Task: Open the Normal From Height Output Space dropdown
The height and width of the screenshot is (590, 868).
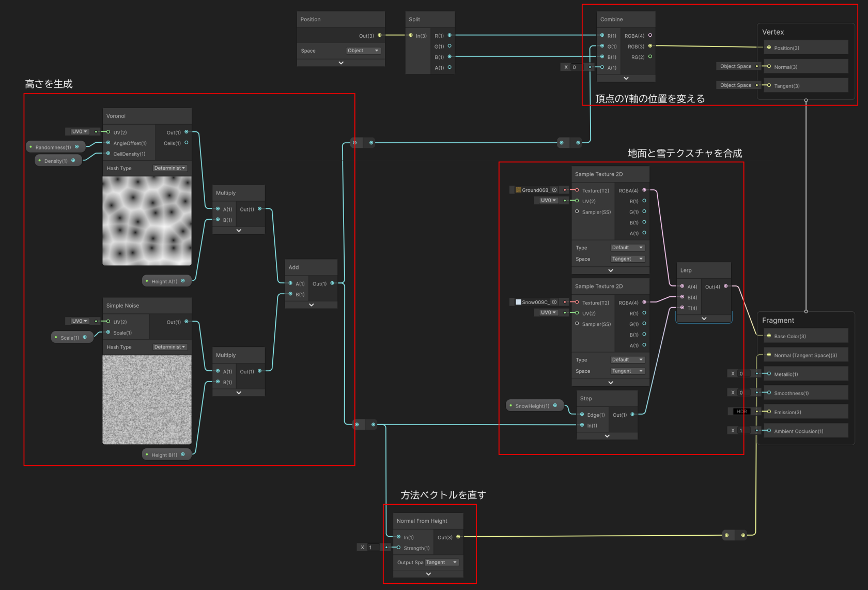Action: click(x=442, y=562)
